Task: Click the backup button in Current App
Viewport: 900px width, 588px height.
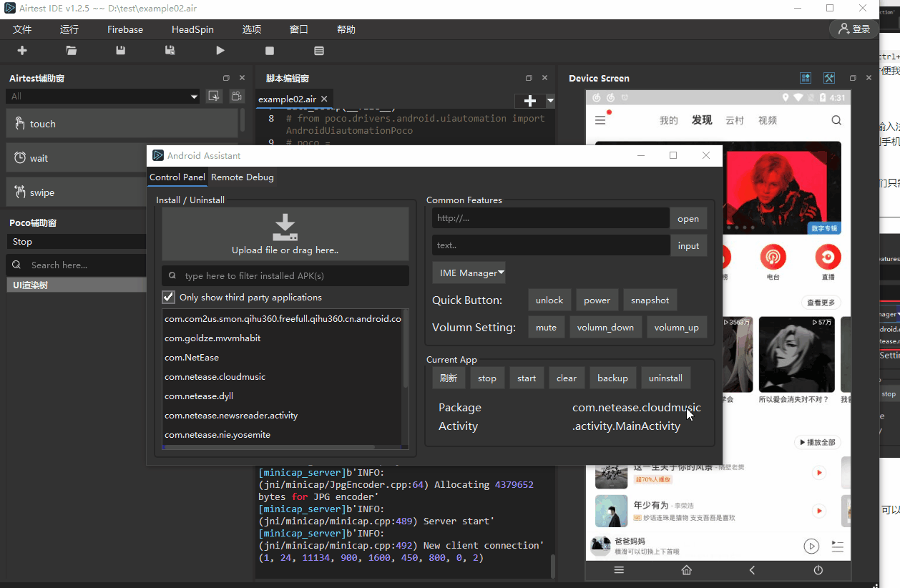Action: coord(612,378)
